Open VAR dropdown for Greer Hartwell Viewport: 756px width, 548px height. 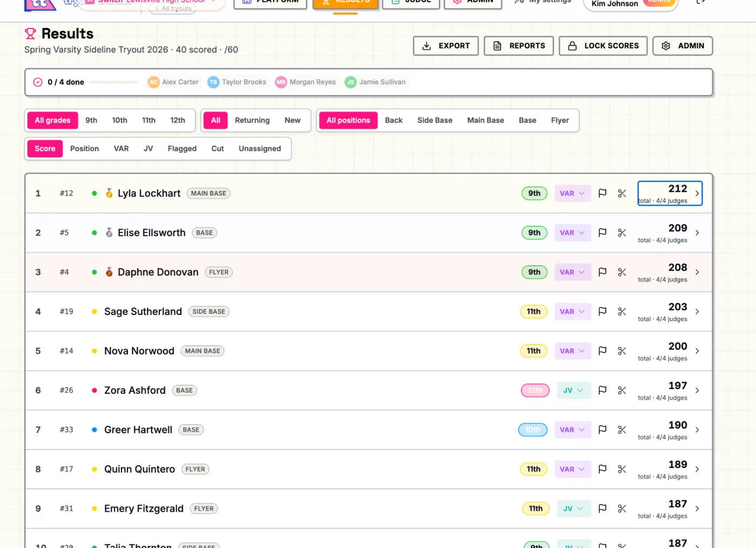click(x=572, y=430)
